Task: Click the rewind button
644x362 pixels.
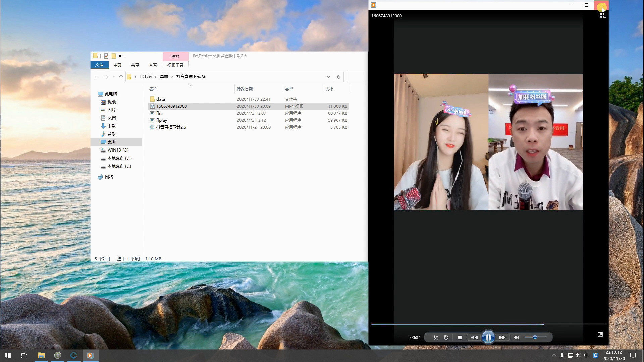Action: tap(474, 338)
